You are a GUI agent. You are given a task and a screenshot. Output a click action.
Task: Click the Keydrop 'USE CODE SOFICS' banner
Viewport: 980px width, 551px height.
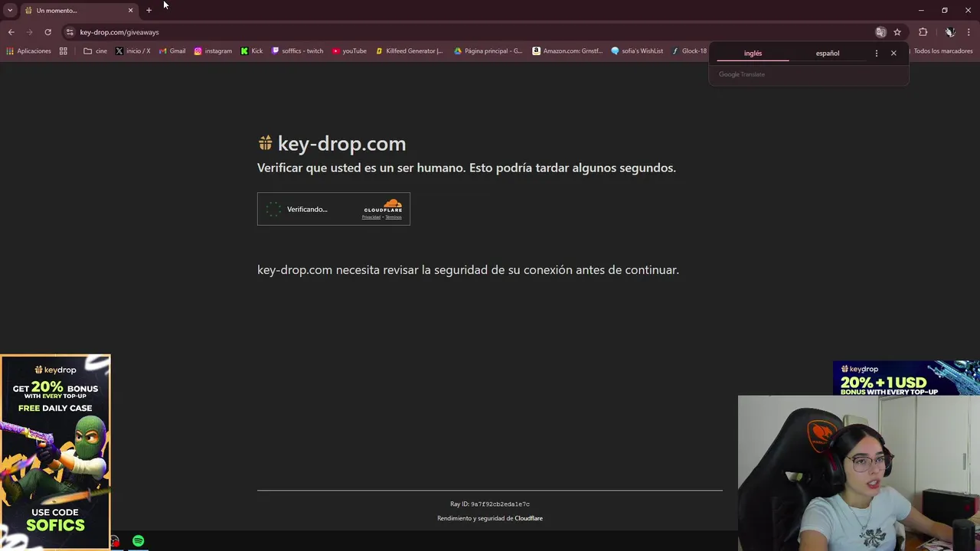click(55, 452)
